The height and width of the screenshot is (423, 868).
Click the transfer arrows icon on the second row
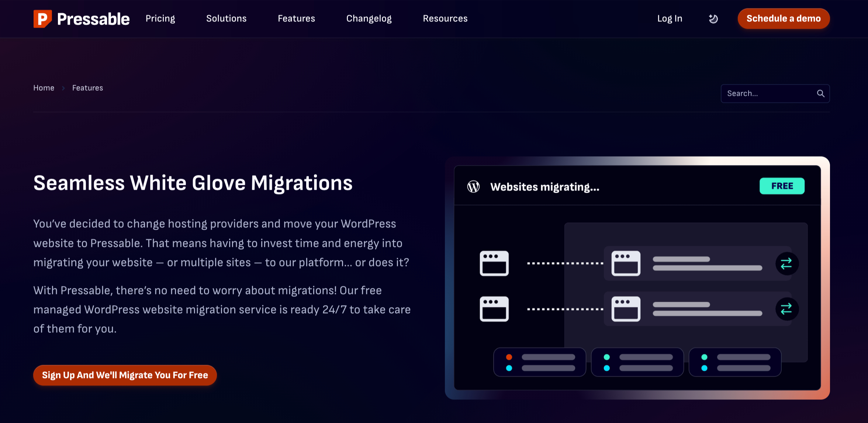tap(786, 309)
